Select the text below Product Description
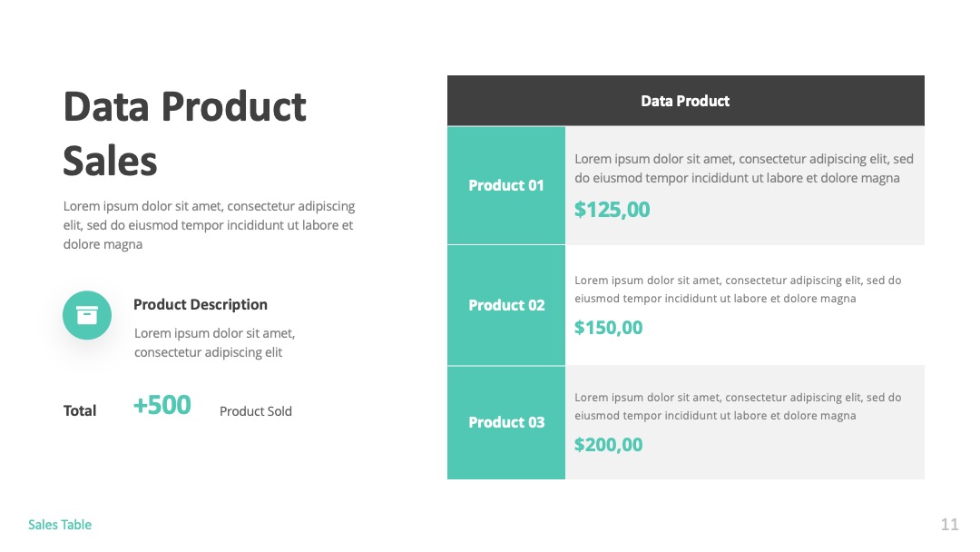Viewport: 980px width, 552px height. pos(214,342)
